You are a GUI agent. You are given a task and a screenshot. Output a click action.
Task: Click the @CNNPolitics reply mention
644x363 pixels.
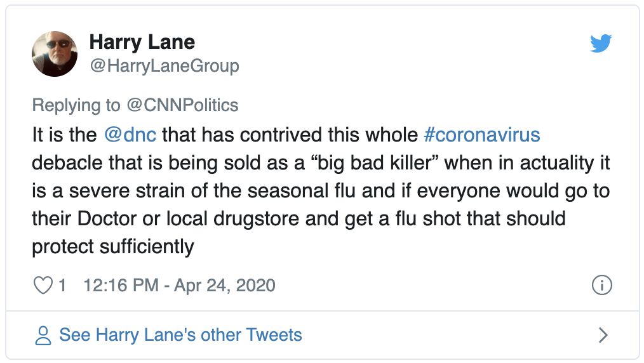pos(182,105)
